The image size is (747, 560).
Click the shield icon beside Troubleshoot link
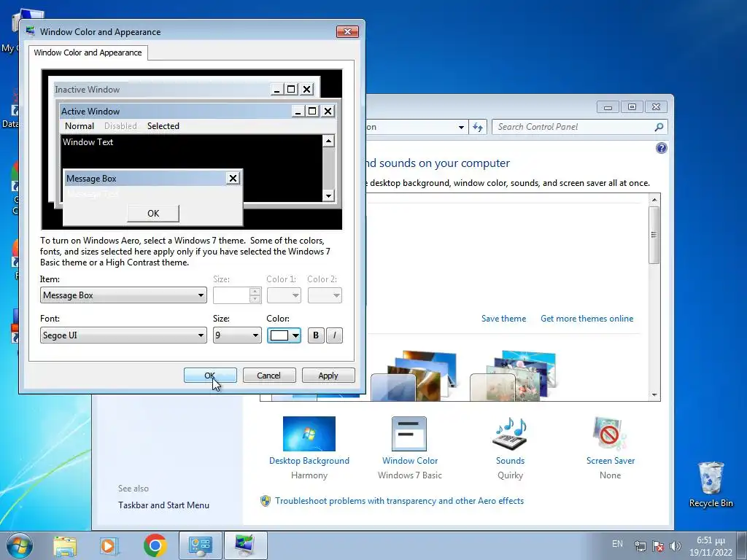point(266,501)
